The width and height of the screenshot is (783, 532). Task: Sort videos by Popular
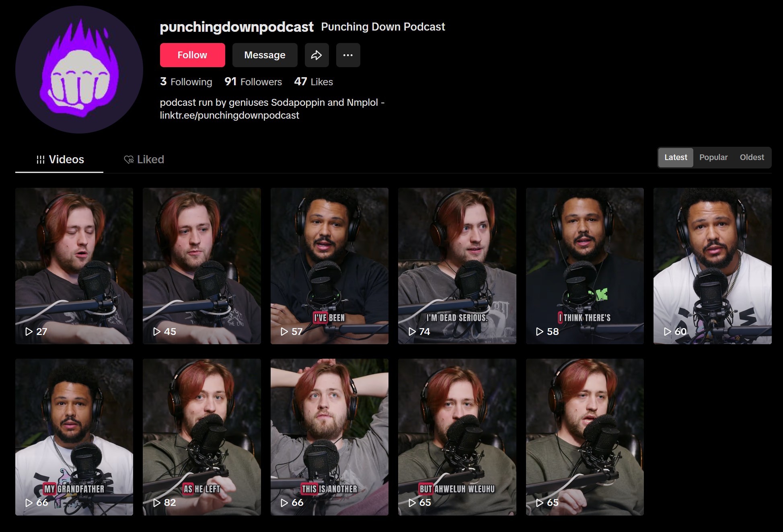(x=713, y=157)
